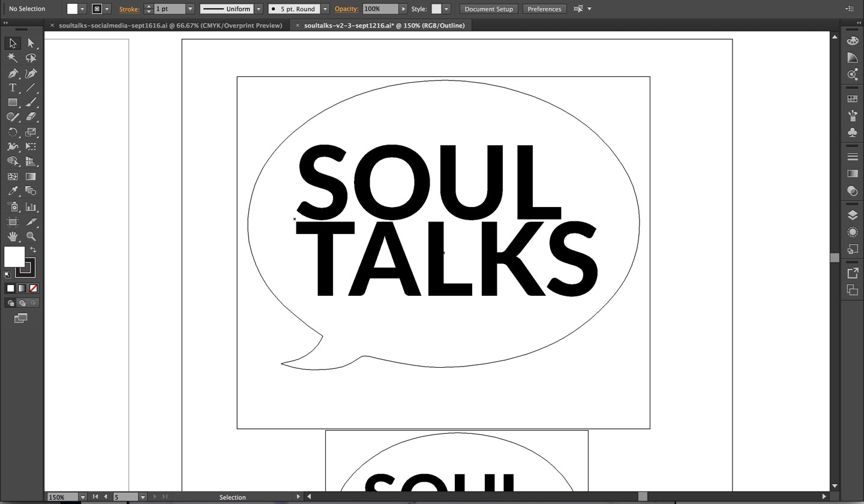The width and height of the screenshot is (864, 504).
Task: Pick the Eyedropper tool
Action: coord(12,191)
